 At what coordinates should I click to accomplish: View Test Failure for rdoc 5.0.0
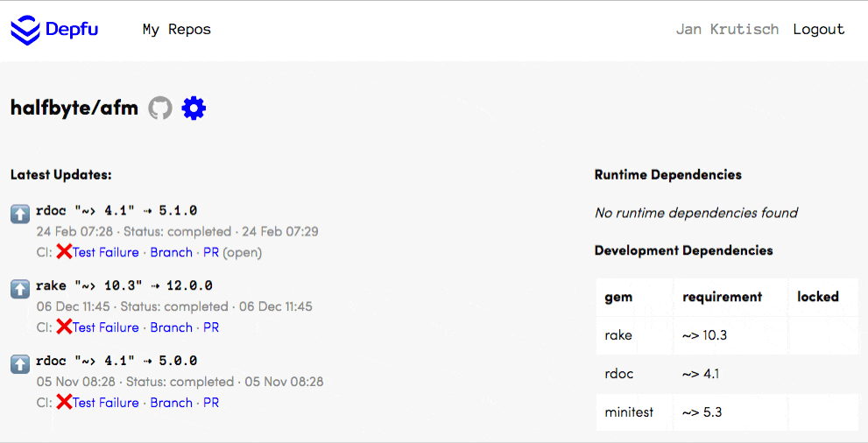click(x=106, y=403)
